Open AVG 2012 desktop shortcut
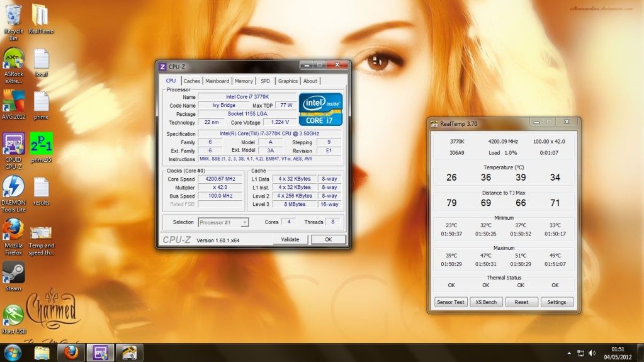The width and height of the screenshot is (644, 362). pyautogui.click(x=13, y=103)
